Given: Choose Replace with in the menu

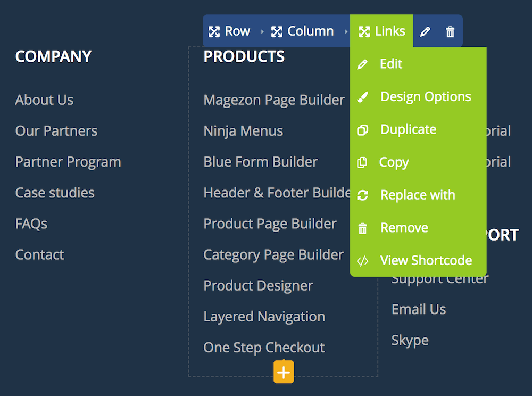Looking at the screenshot, I should pyautogui.click(x=418, y=195).
